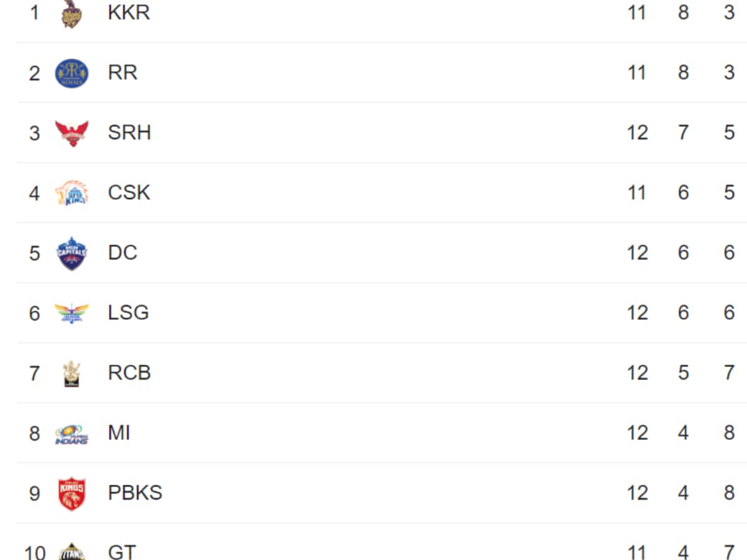Open the RR team name link
This screenshot has width=747, height=560.
(123, 73)
